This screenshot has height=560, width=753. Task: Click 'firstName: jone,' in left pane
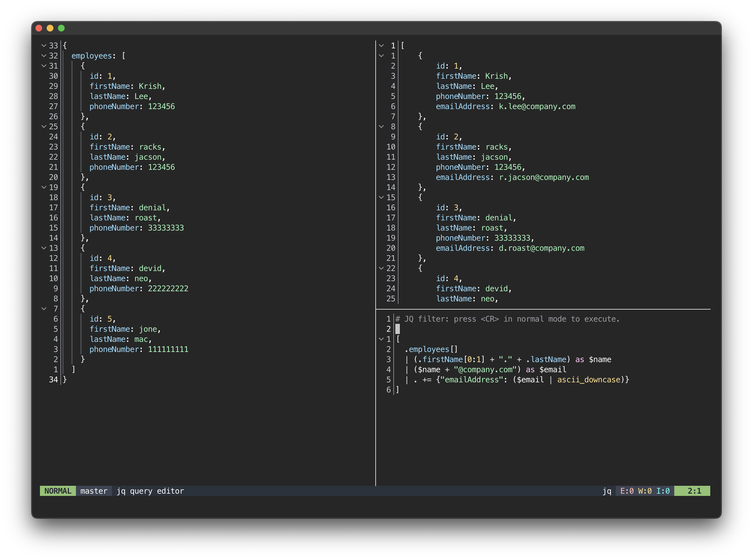click(x=125, y=329)
